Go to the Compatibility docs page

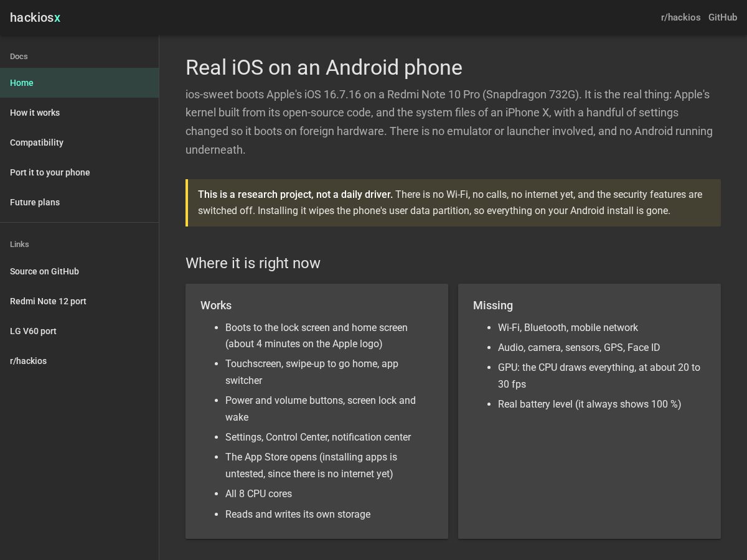tap(80, 142)
